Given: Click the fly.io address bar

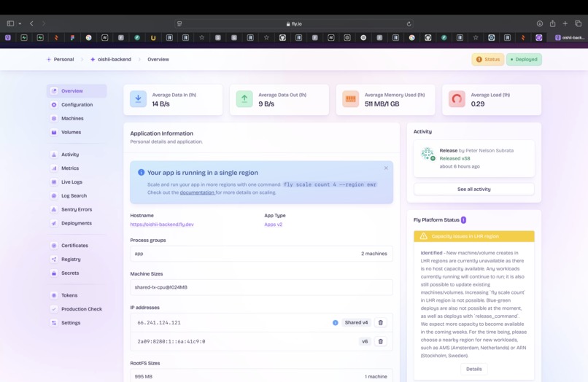Looking at the screenshot, I should 295,23.
